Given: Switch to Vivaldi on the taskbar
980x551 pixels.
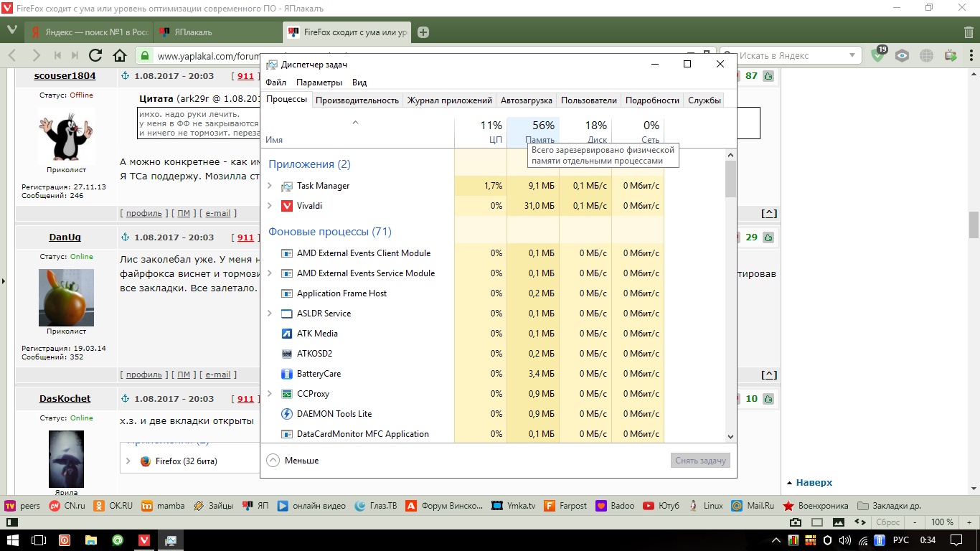Looking at the screenshot, I should tap(144, 540).
